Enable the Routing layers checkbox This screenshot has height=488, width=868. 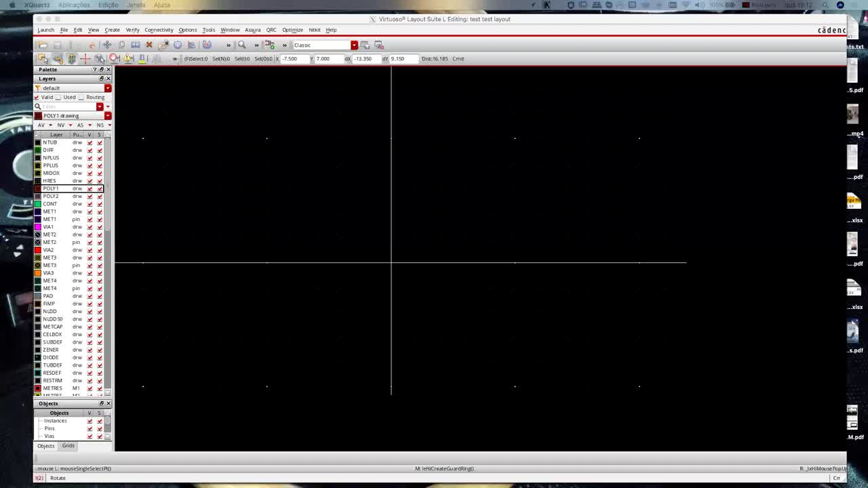[x=81, y=97]
